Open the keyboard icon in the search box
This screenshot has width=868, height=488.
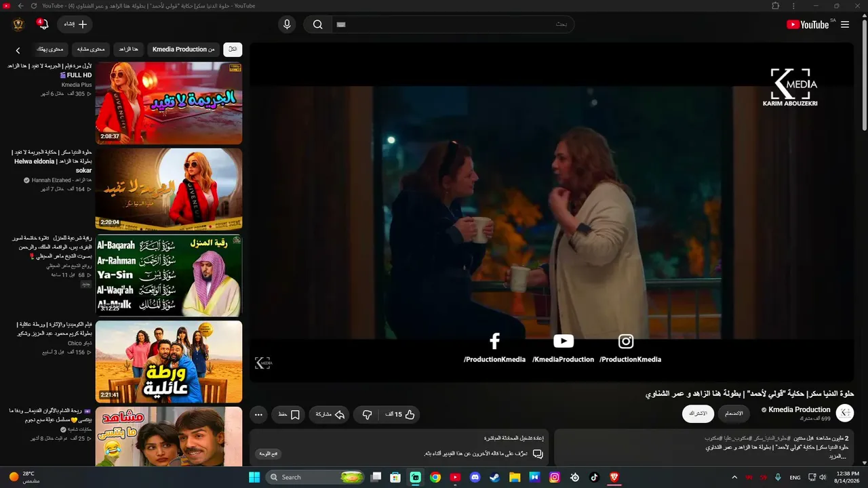pyautogui.click(x=341, y=24)
